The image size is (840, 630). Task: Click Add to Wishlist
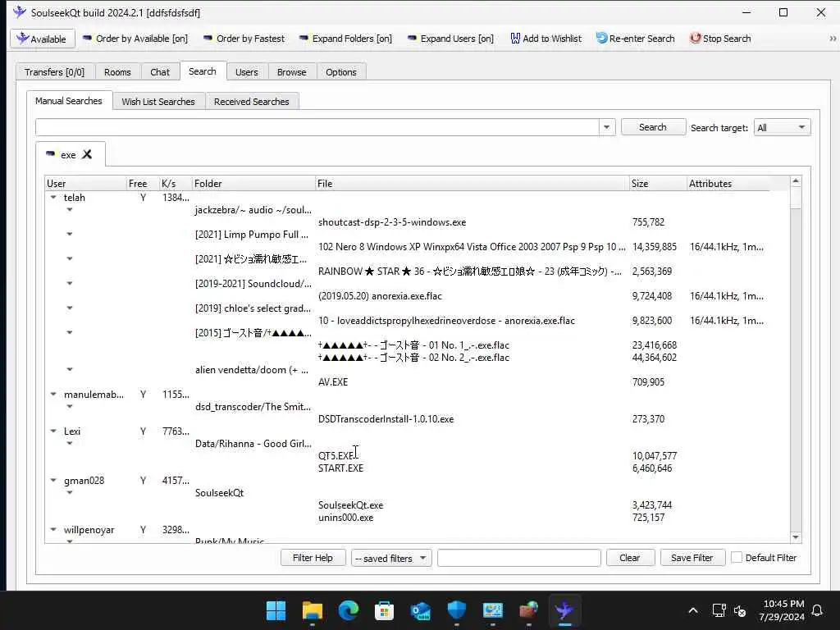click(546, 39)
